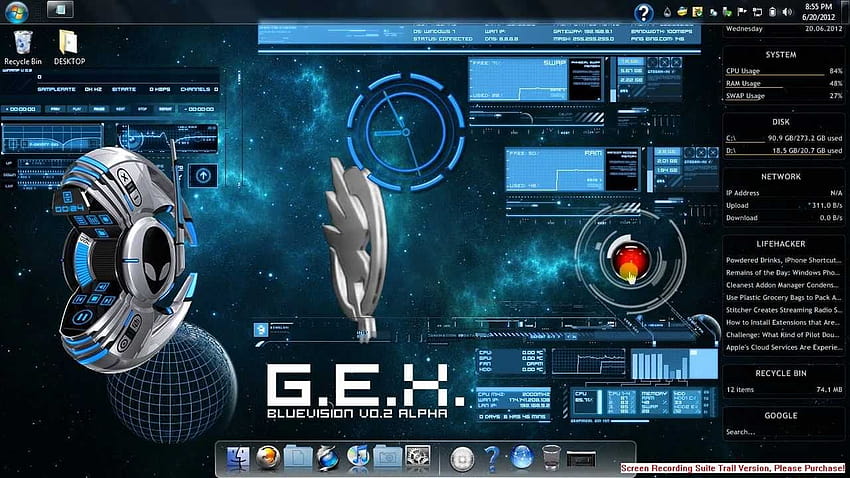Click the previous-track button on the alien player
850x478 pixels.
(80, 299)
